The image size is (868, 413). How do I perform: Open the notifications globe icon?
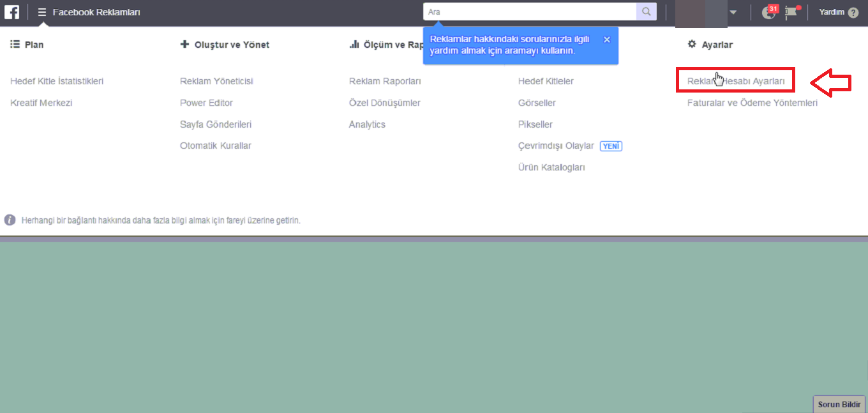coord(769,12)
